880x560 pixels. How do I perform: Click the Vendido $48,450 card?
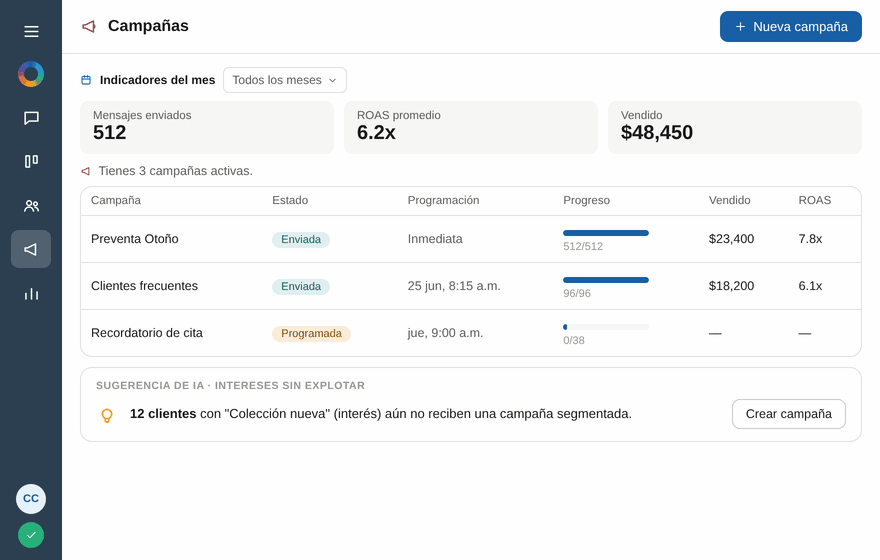click(735, 127)
